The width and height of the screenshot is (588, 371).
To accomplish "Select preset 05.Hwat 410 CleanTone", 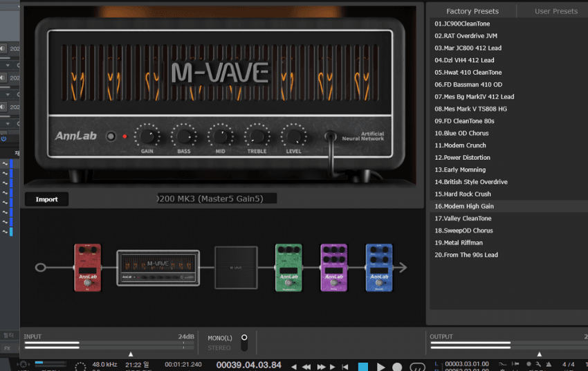I will point(468,73).
